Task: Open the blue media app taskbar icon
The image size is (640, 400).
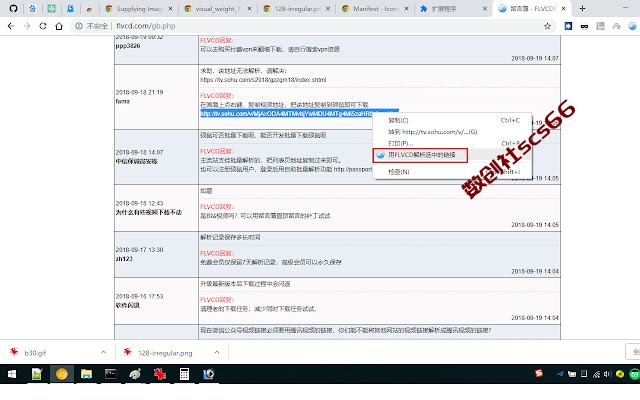Action: click(209, 374)
